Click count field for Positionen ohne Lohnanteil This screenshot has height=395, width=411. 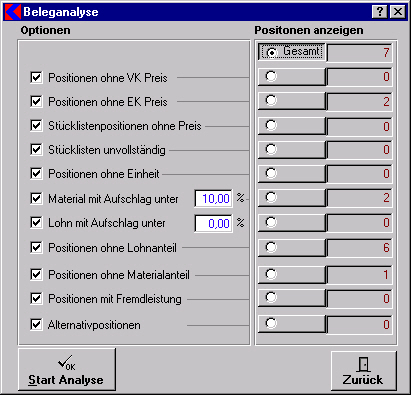[x=359, y=248]
